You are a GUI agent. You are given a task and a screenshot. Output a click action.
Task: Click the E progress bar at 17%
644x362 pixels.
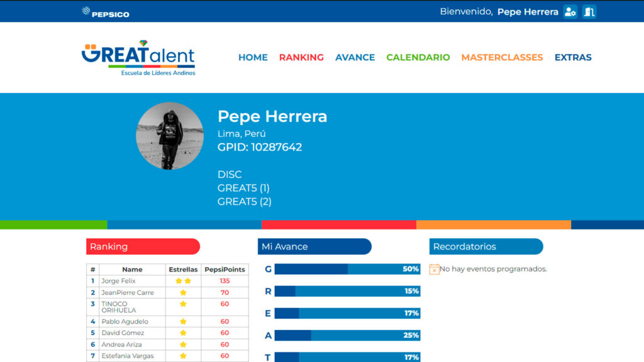point(347,313)
